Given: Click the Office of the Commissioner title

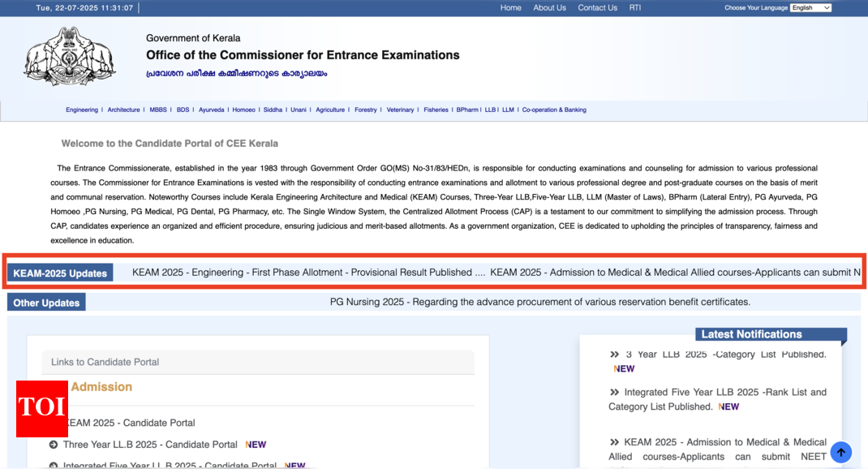Looking at the screenshot, I should click(303, 55).
